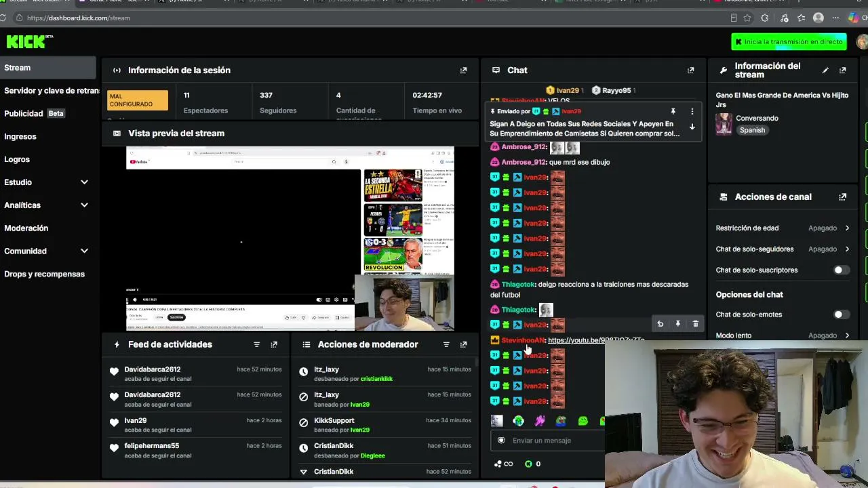The width and height of the screenshot is (868, 488).
Task: Click the pink dancing emote in chat bar
Action: [540, 421]
